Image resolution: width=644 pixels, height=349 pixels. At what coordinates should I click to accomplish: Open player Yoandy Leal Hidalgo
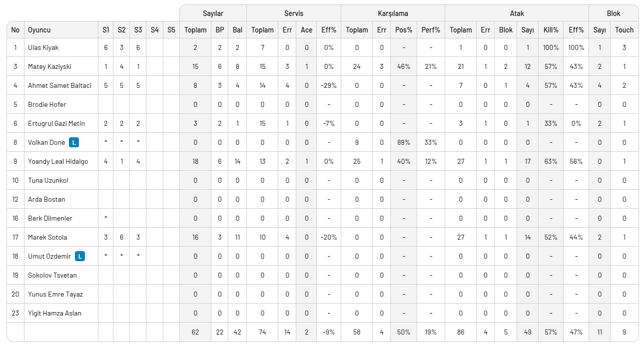(x=58, y=162)
